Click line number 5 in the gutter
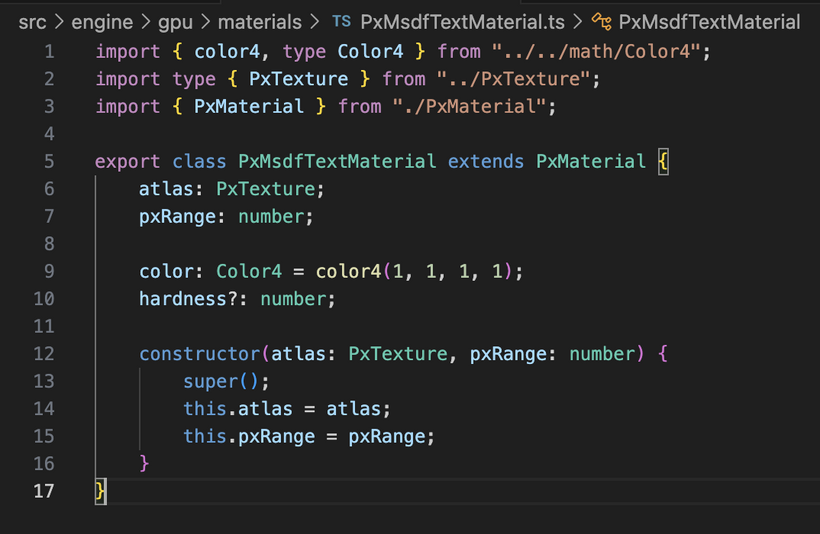 49,161
